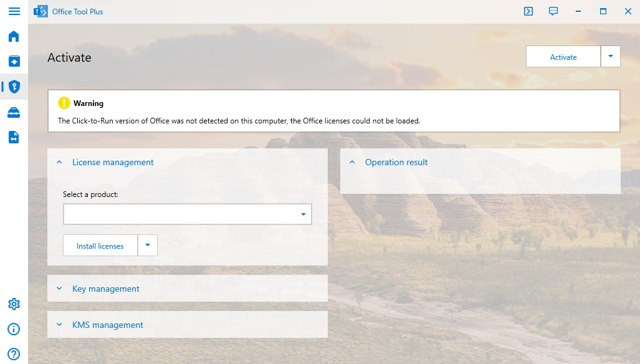Open the About info icon
The width and height of the screenshot is (640, 364).
pos(14,329)
